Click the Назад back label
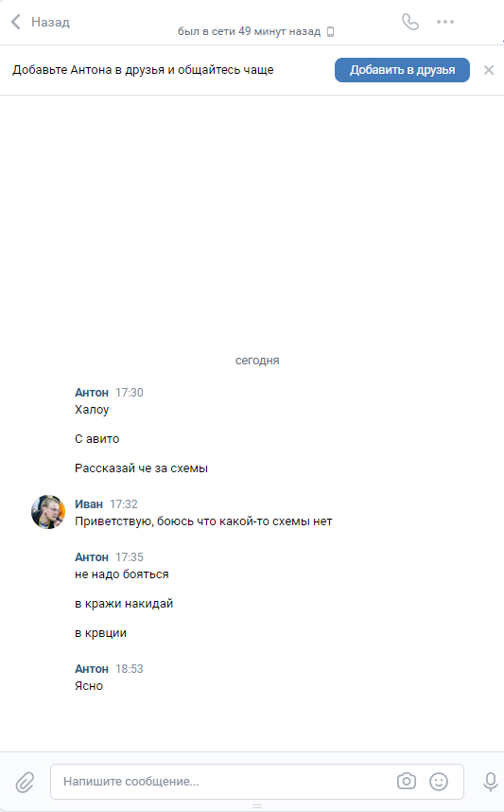The image size is (504, 812). pos(50,22)
